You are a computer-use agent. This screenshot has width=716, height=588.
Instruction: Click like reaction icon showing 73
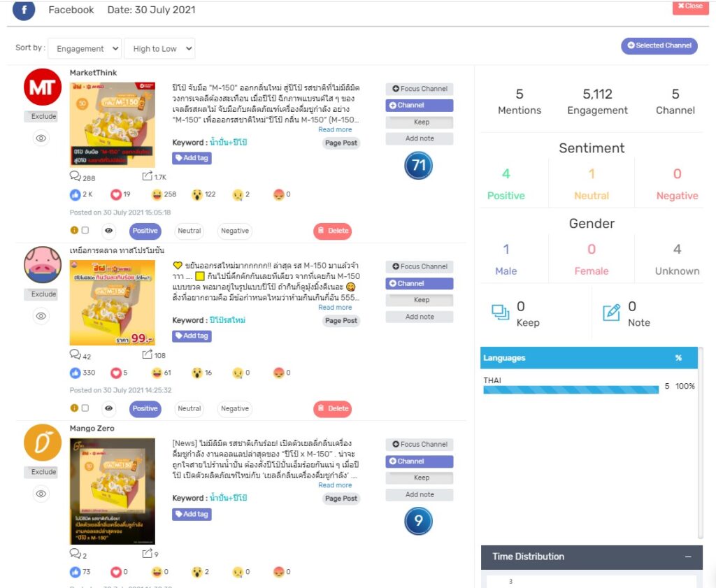point(75,572)
